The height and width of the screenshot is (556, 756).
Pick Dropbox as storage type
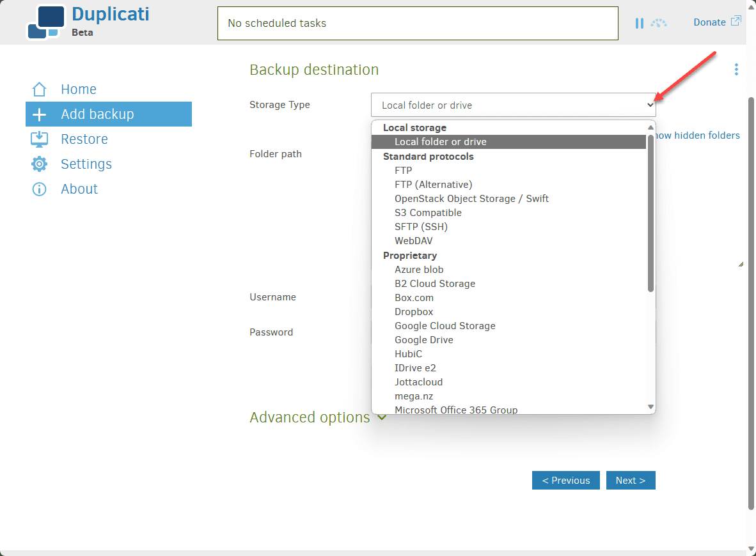508,312
